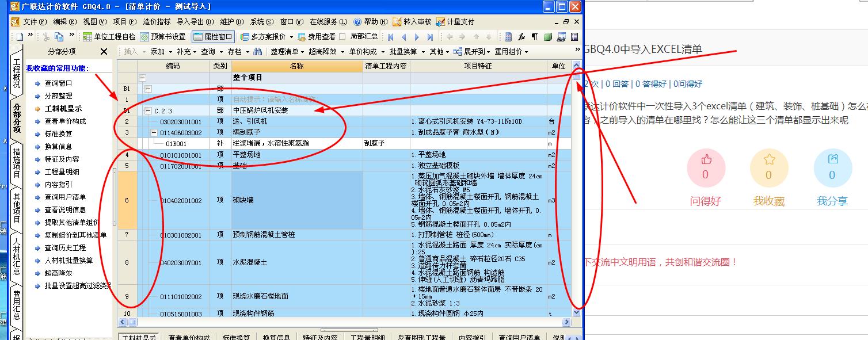868x340 pixels.
Task: Click code cell 030203001001
Action: coord(181,121)
